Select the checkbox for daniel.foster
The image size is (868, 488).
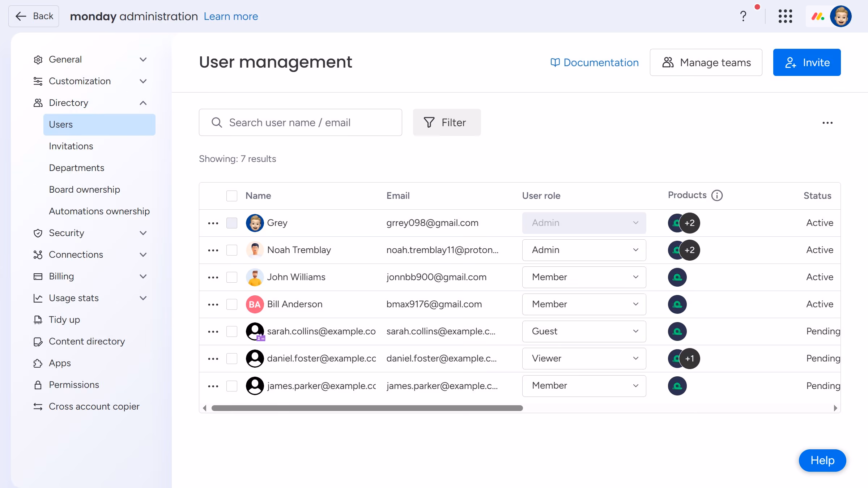(232, 359)
